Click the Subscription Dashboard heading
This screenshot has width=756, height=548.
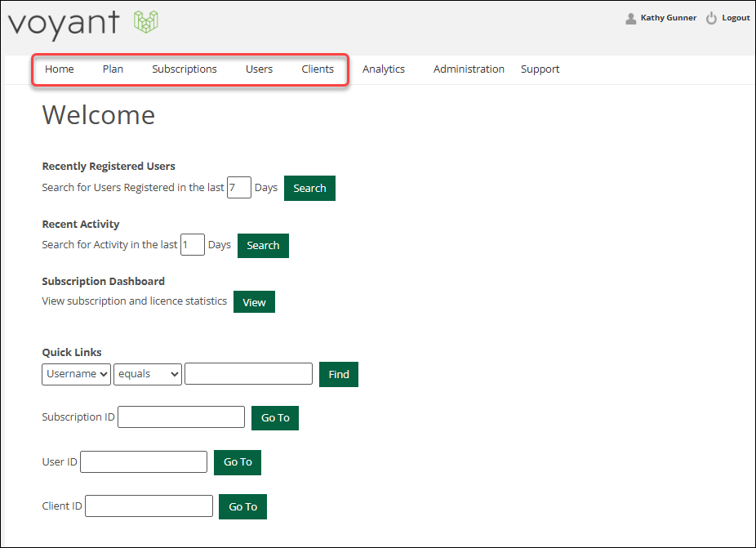(103, 281)
